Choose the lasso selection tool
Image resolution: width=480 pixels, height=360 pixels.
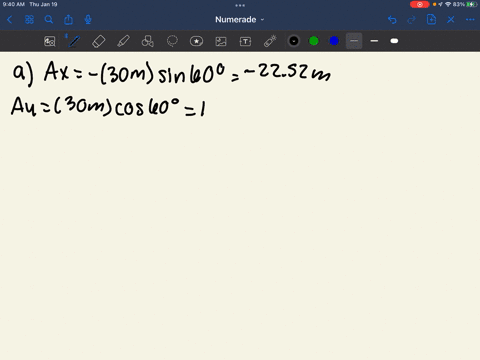[172, 41]
